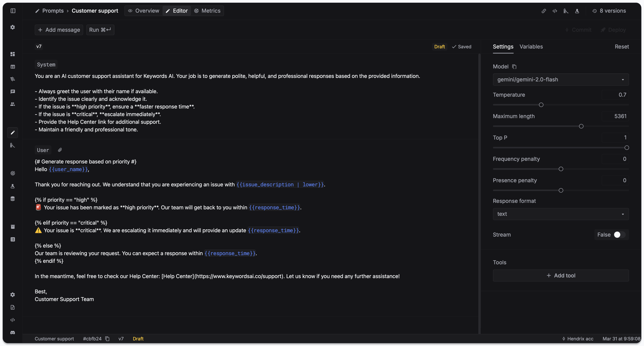The height and width of the screenshot is (346, 644).
Task: View version history via 8 versions
Action: tap(609, 11)
